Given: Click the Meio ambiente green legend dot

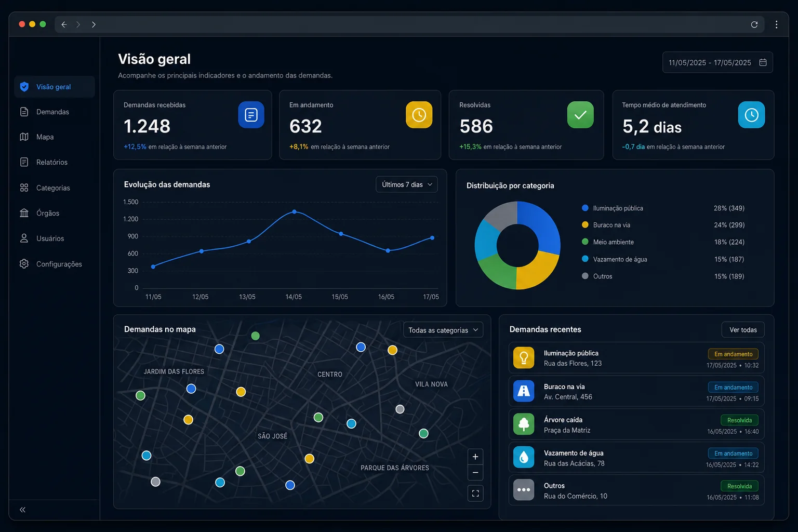Looking at the screenshot, I should [x=585, y=242].
